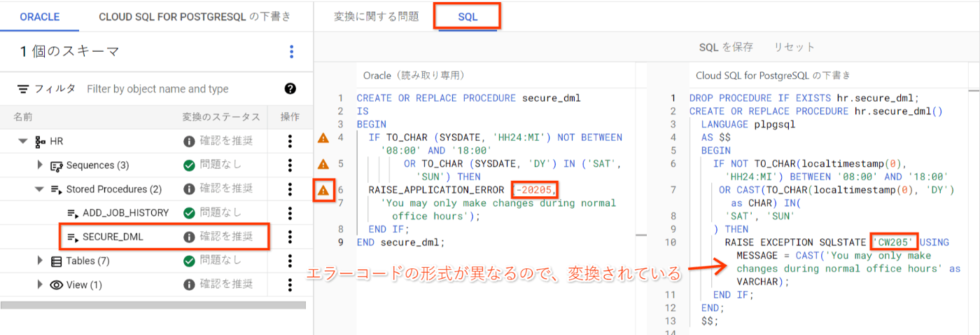Click info status icon for SECURE_DML
980x335 pixels.
click(188, 237)
